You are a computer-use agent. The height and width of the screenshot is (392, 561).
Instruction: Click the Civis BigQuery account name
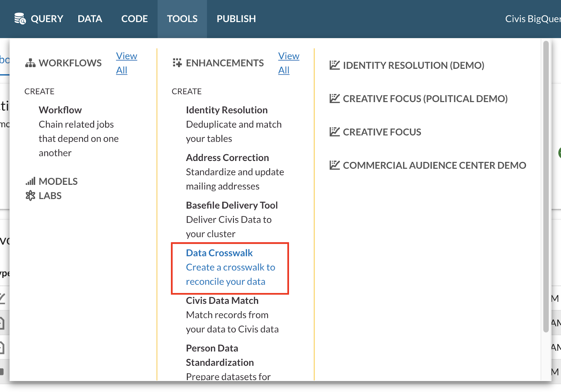point(533,19)
